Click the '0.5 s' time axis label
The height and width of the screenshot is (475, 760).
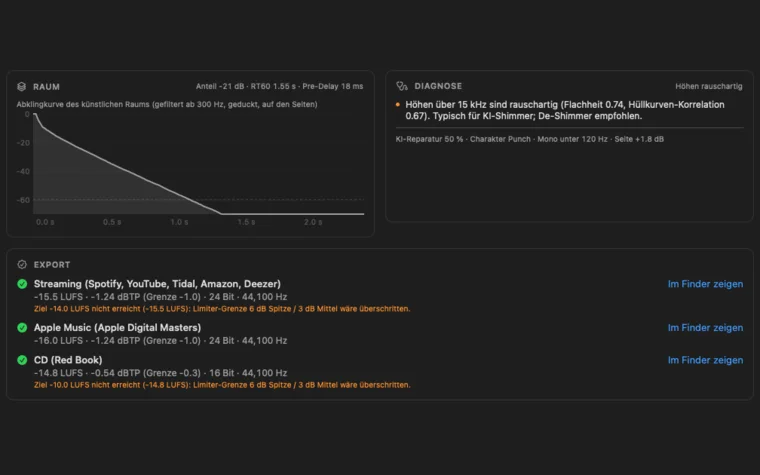[x=112, y=222]
